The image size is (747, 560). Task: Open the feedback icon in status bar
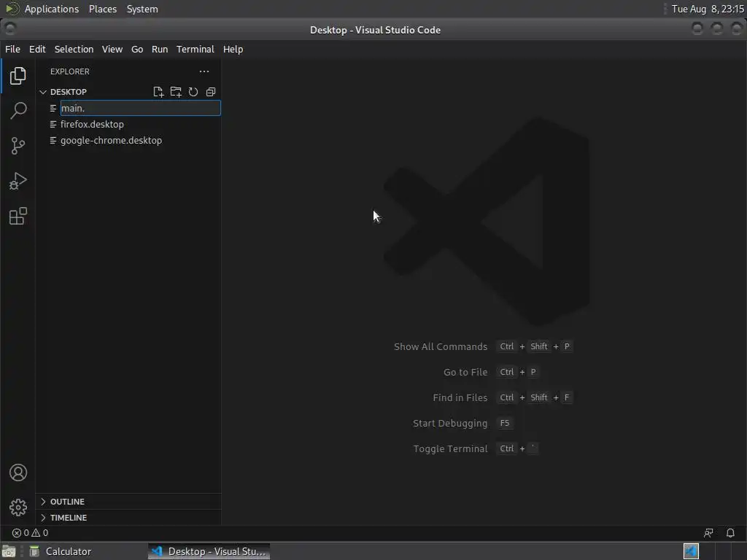(x=708, y=533)
